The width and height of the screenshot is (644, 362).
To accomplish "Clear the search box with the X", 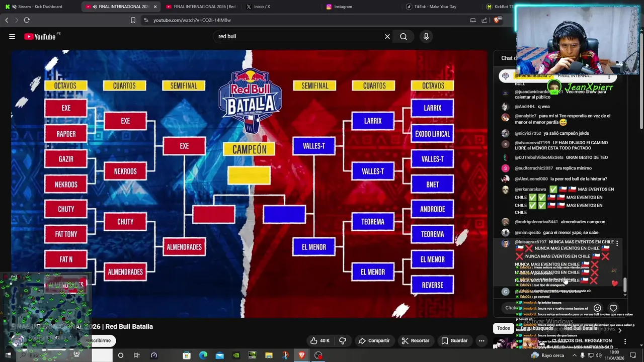I will click(387, 36).
